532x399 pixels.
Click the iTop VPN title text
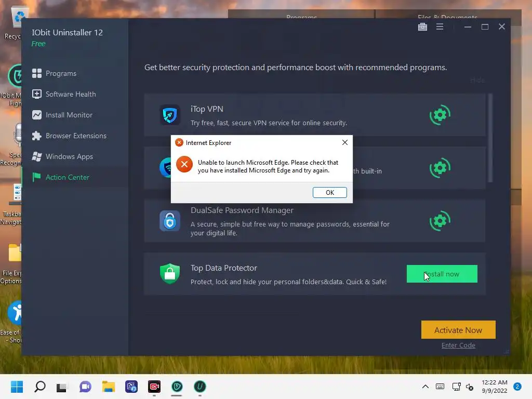point(207,109)
